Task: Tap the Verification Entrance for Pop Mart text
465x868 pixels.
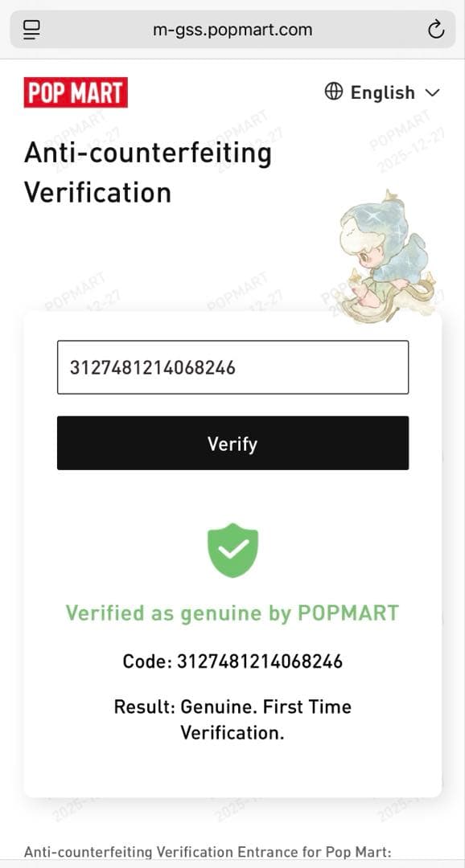Action: coord(208,851)
